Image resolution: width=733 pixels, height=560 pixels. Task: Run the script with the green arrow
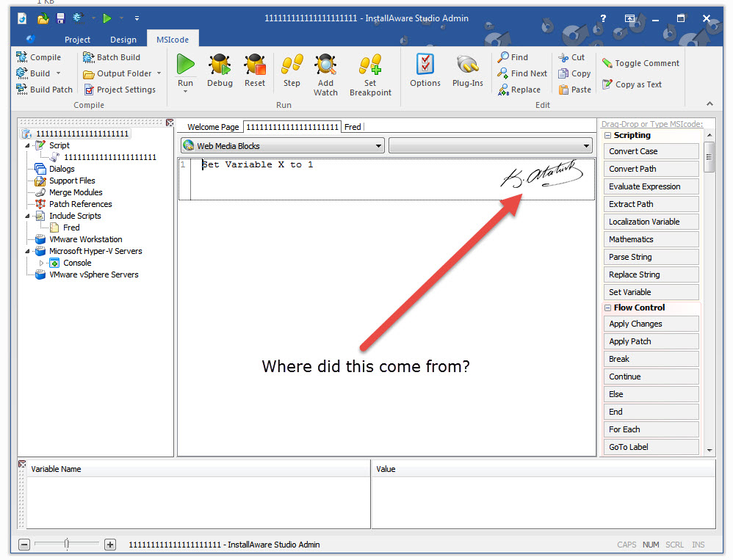click(x=186, y=65)
